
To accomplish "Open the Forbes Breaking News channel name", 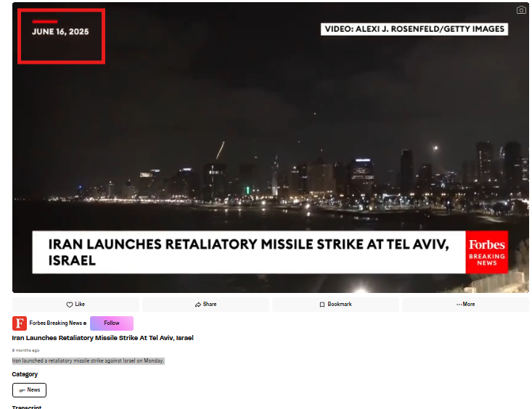I will pos(55,323).
